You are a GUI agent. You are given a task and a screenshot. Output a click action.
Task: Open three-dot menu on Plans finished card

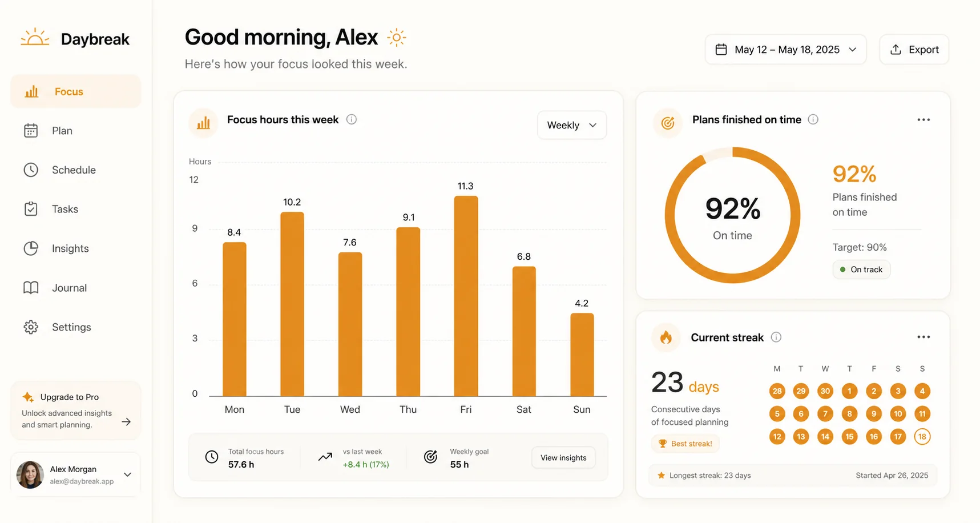click(x=923, y=120)
